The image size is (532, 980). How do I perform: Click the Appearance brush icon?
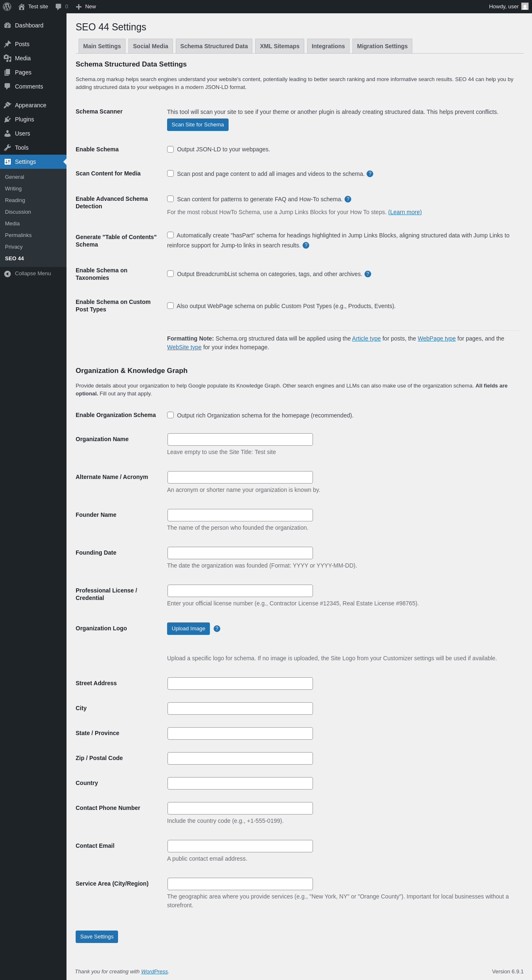coord(7,105)
